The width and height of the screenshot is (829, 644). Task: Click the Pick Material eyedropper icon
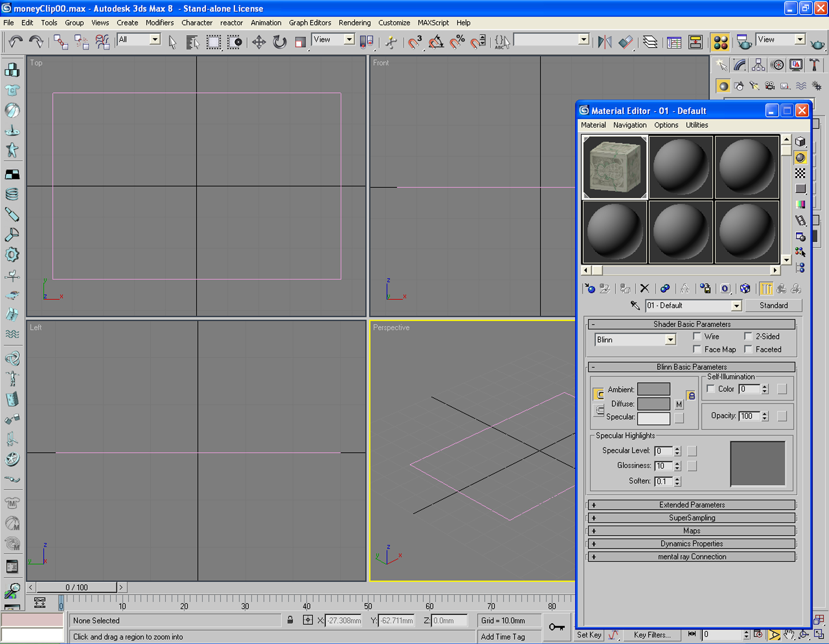click(x=635, y=306)
